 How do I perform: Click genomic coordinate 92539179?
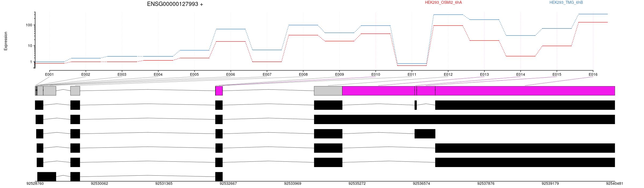(x=550, y=184)
